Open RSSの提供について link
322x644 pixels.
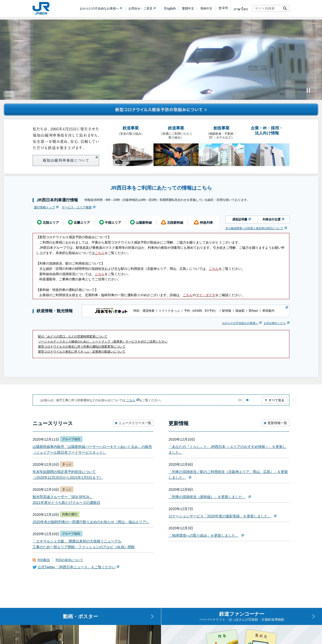coord(69,560)
